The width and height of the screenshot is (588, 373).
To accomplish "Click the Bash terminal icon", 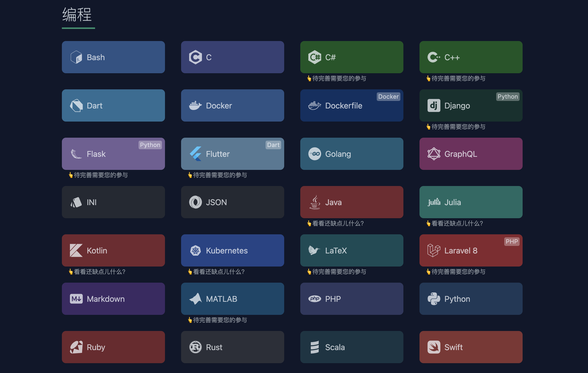I will (76, 57).
